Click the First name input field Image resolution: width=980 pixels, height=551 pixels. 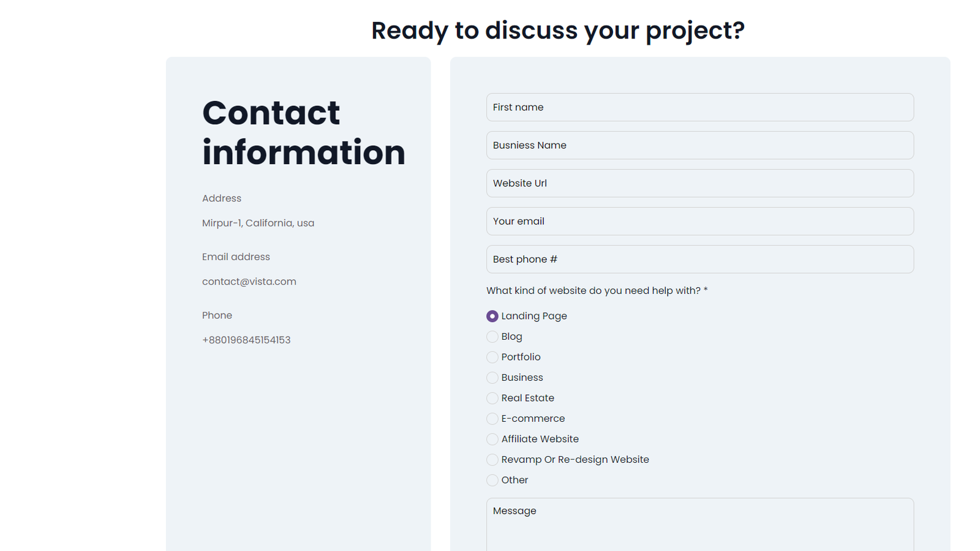point(699,107)
